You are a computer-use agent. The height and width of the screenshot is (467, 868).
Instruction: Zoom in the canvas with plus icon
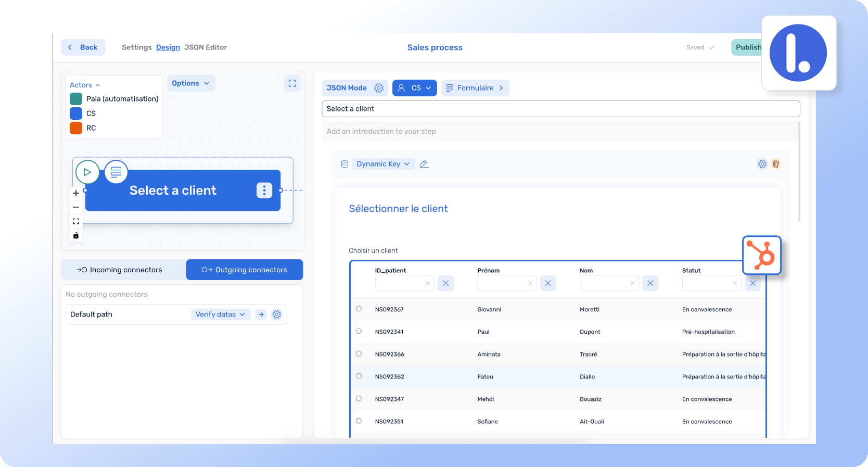[76, 193]
